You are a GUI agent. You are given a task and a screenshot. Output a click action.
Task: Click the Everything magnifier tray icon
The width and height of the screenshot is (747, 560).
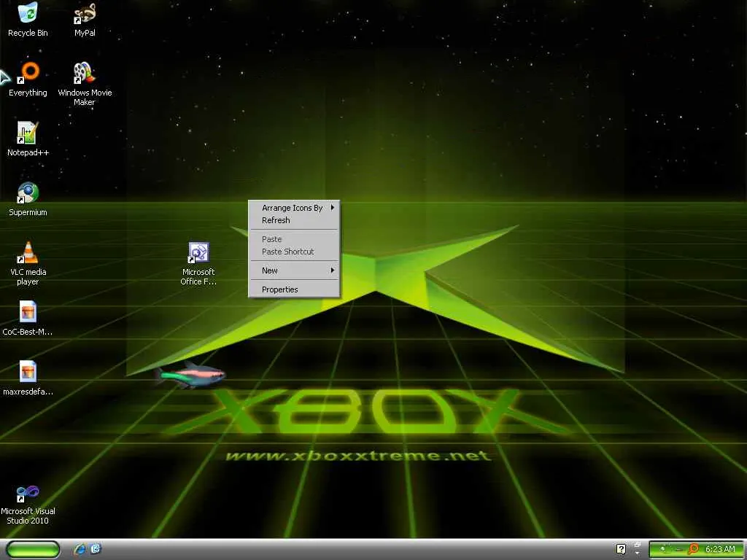pos(693,549)
